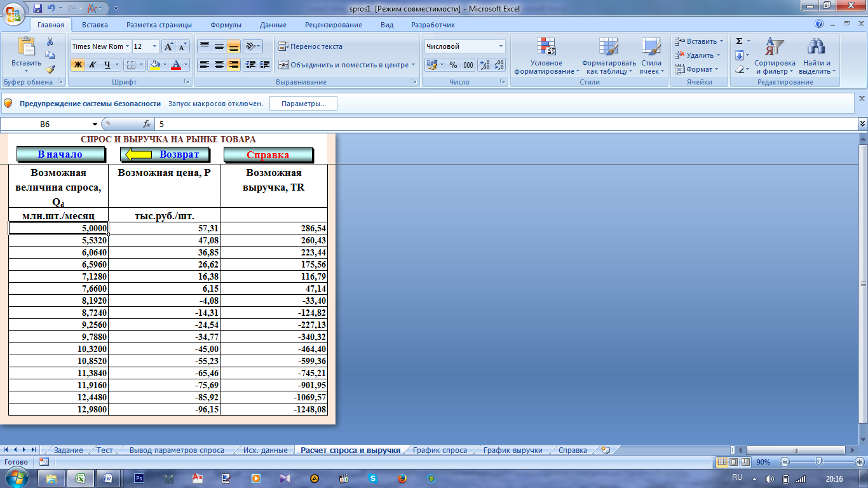Click the Справка button in sheet
Image resolution: width=868 pixels, height=488 pixels.
point(268,155)
